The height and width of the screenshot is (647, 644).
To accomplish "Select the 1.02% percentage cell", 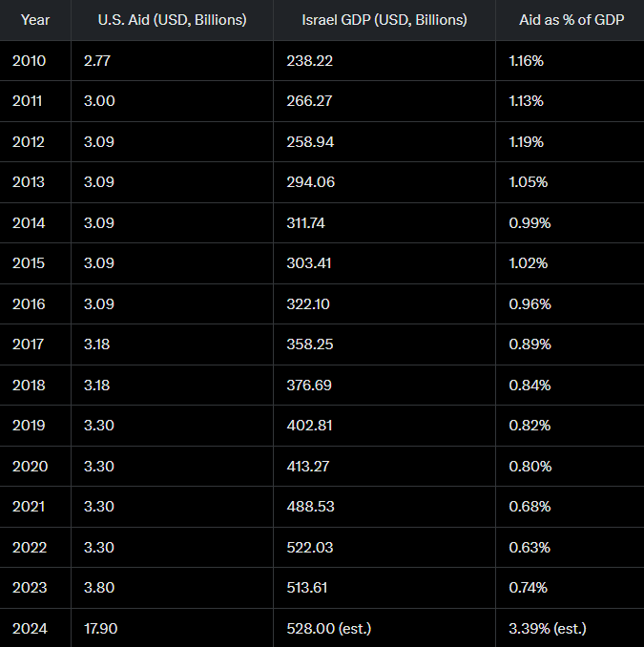I will point(528,262).
